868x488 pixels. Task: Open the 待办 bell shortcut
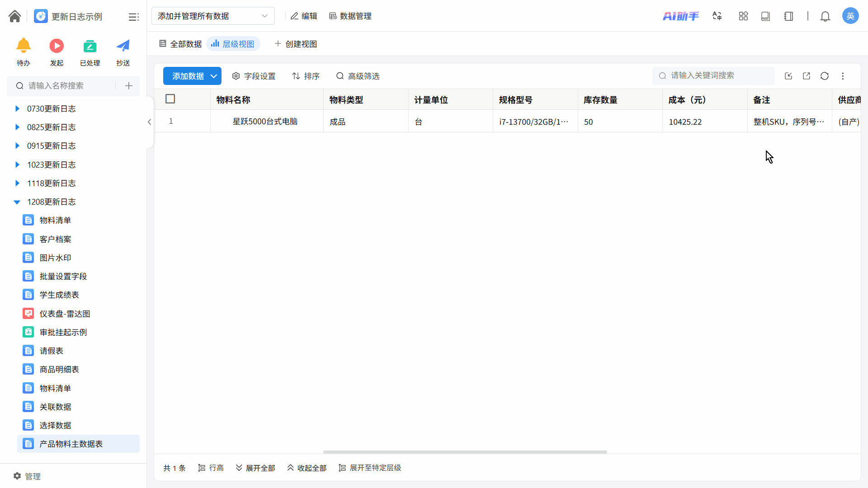(24, 46)
